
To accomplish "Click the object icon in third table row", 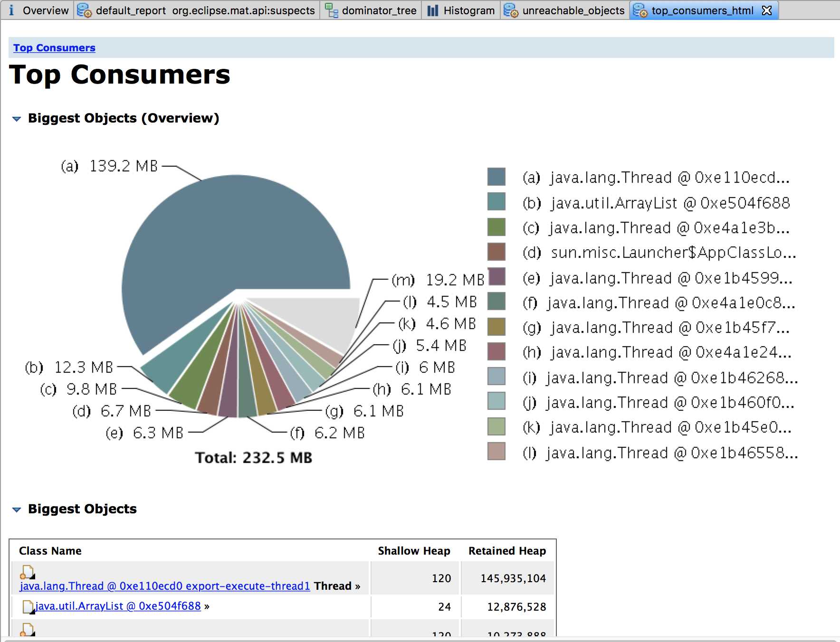I will click(x=28, y=630).
